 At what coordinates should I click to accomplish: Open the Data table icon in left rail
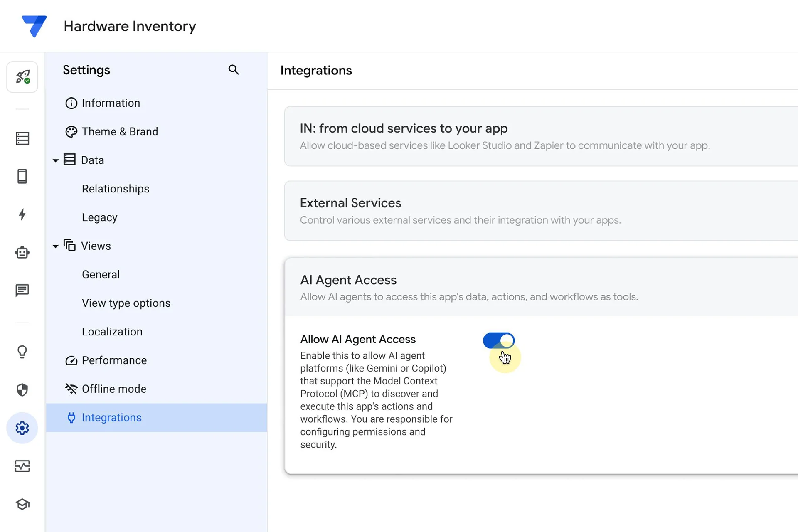(22, 138)
